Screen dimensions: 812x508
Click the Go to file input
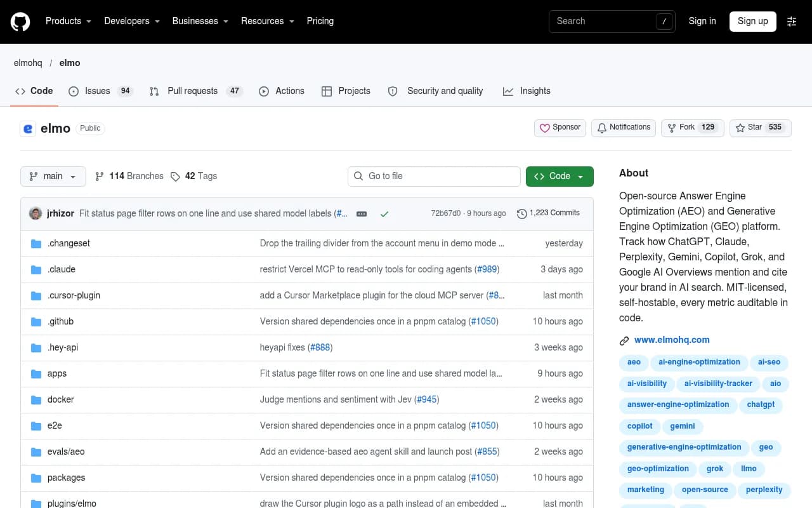coord(434,176)
